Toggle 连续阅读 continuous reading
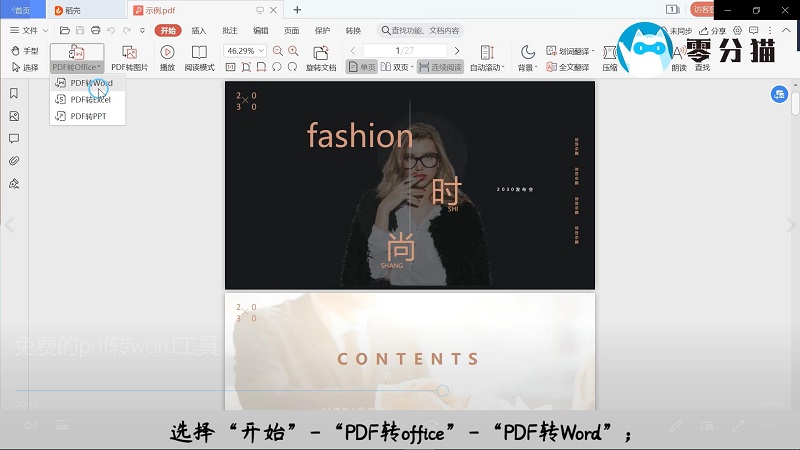The image size is (800, 450). 440,67
